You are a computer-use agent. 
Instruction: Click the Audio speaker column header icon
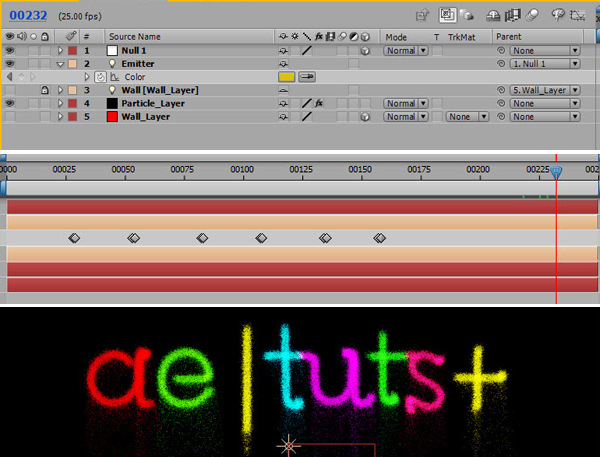[22, 36]
